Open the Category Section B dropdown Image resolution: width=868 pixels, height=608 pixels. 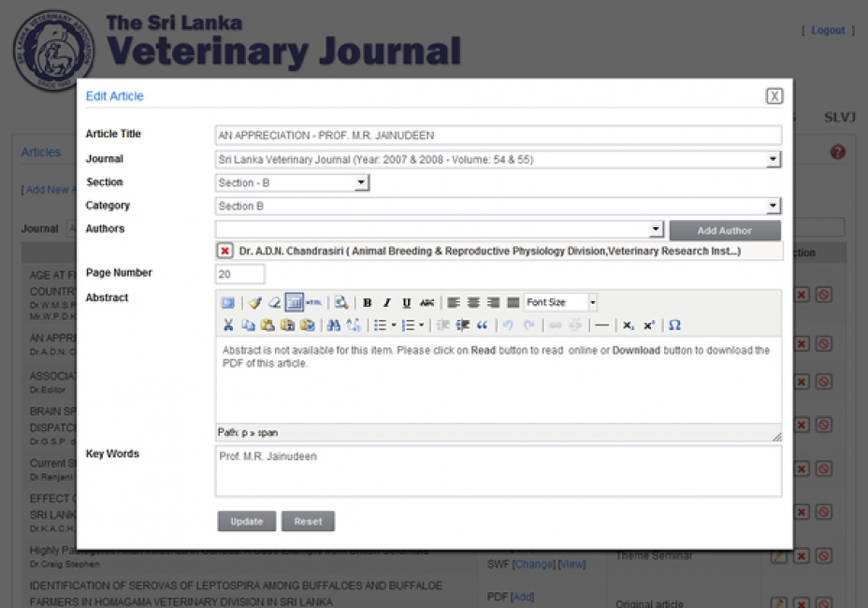pyautogui.click(x=498, y=206)
